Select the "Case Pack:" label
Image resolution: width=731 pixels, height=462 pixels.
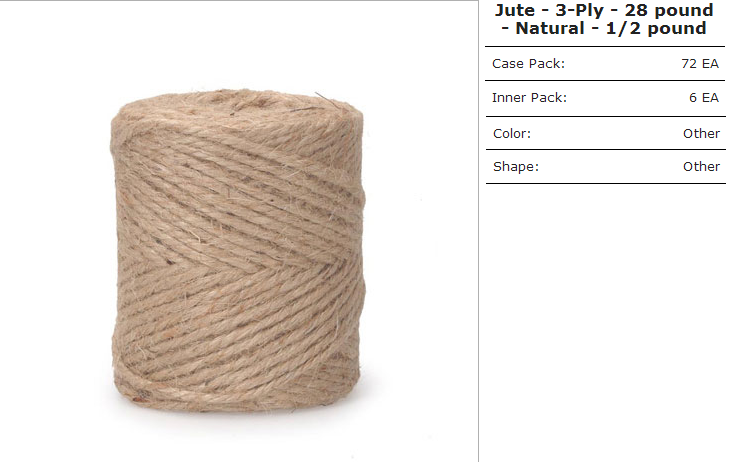(528, 64)
